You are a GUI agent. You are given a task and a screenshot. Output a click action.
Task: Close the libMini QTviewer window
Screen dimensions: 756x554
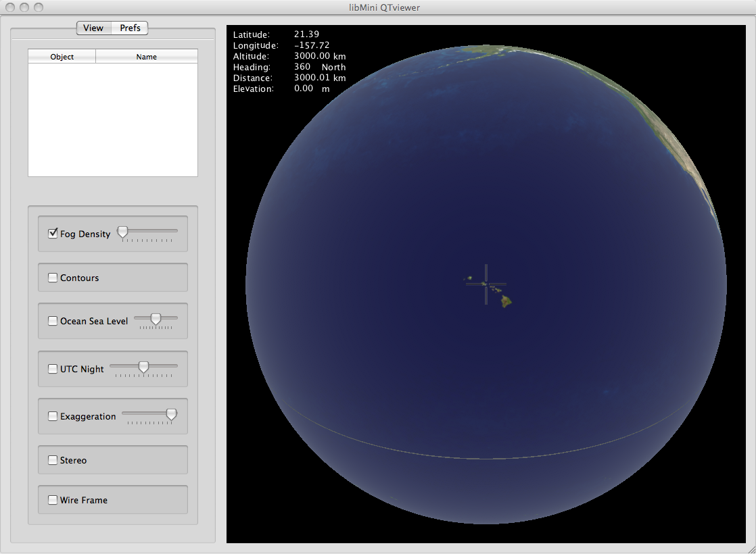pyautogui.click(x=9, y=7)
